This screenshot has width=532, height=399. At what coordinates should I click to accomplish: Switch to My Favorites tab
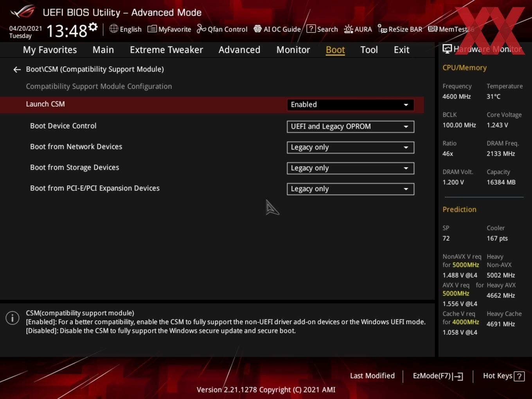click(50, 50)
